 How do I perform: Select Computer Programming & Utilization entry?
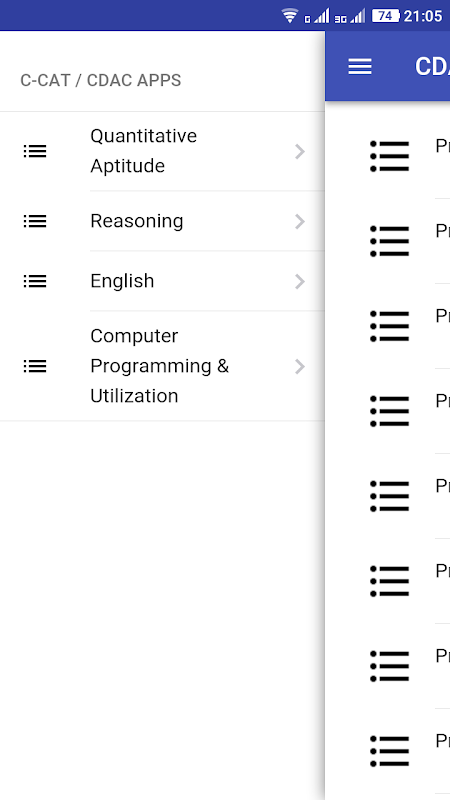pos(162,366)
